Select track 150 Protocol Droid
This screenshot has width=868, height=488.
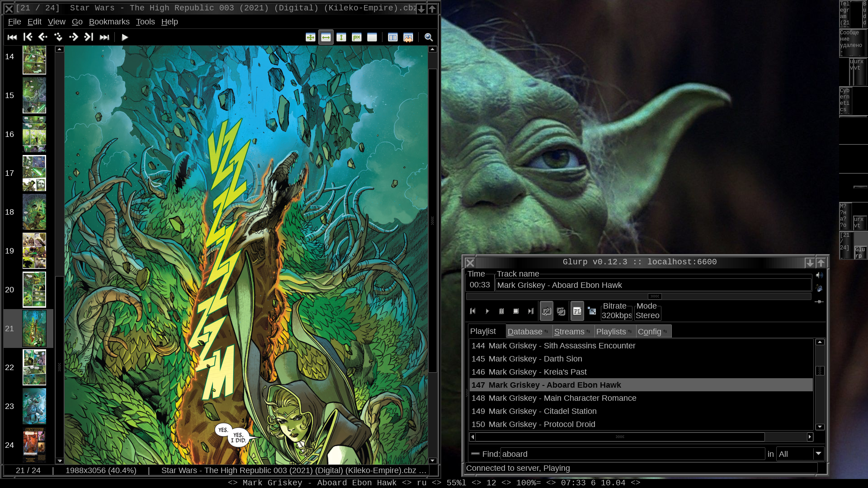coord(641,424)
